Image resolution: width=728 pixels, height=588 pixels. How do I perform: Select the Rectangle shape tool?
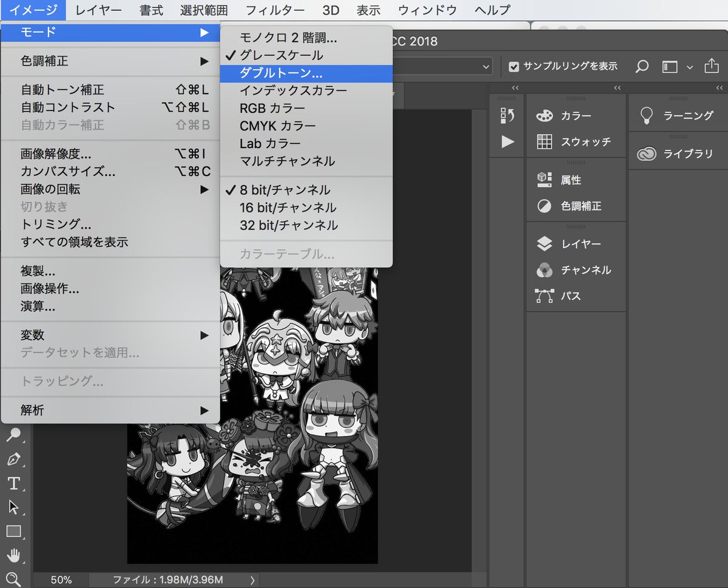(x=13, y=532)
